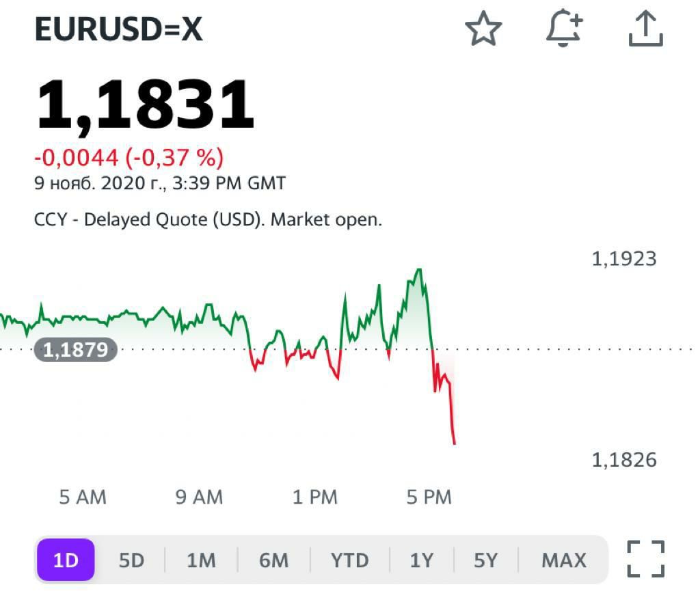Tap the 9 AM time axis label
The height and width of the screenshot is (602, 700).
[199, 497]
